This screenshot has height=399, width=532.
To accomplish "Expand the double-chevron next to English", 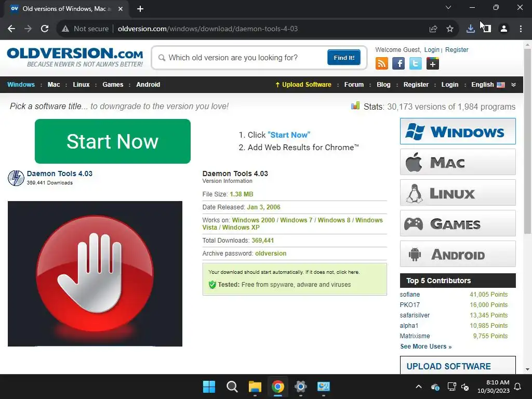I will [514, 85].
